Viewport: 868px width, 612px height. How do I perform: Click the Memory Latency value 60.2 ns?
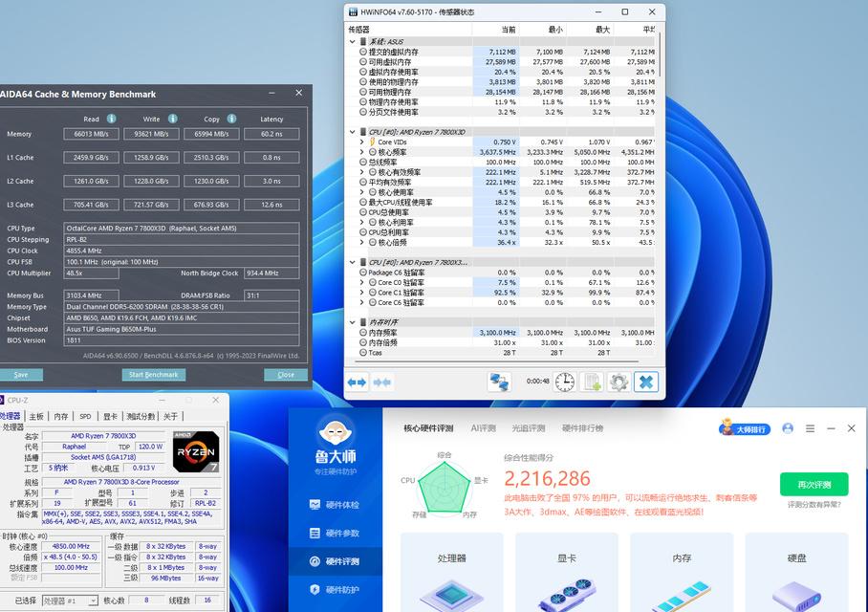[271, 134]
